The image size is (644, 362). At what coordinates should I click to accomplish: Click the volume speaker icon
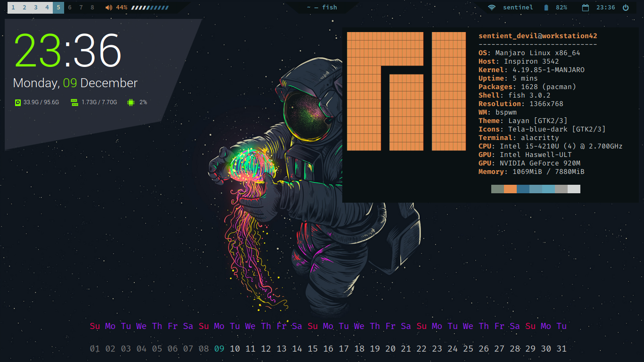click(x=109, y=8)
